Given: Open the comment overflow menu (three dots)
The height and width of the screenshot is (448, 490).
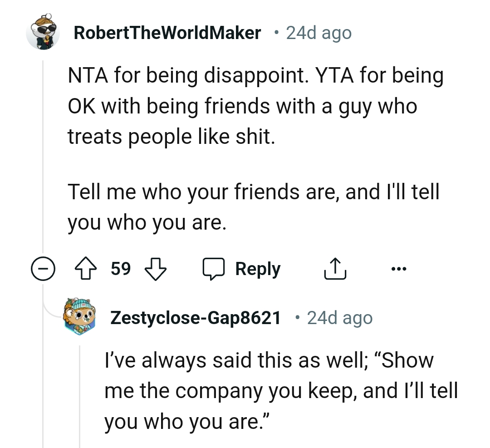Looking at the screenshot, I should coord(398,268).
